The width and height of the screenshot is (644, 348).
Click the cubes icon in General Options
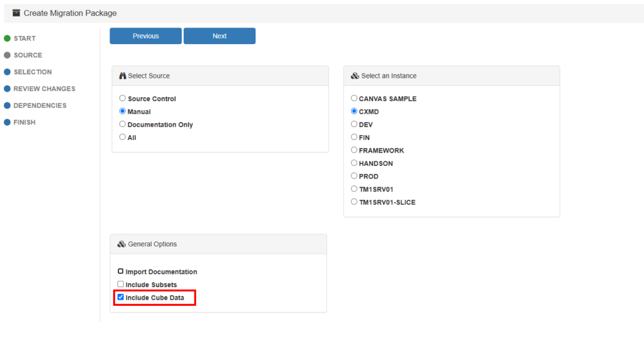pyautogui.click(x=121, y=244)
